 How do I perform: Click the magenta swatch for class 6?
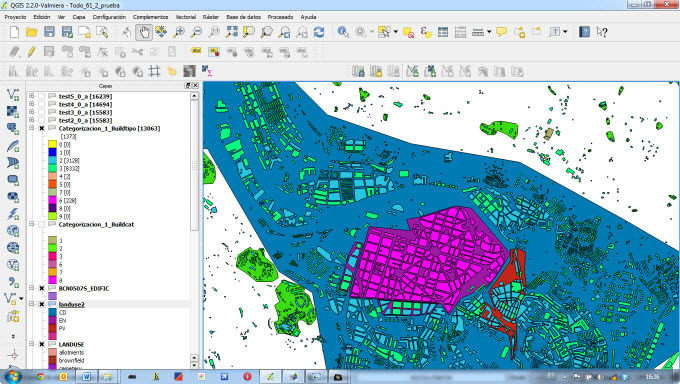coord(52,200)
